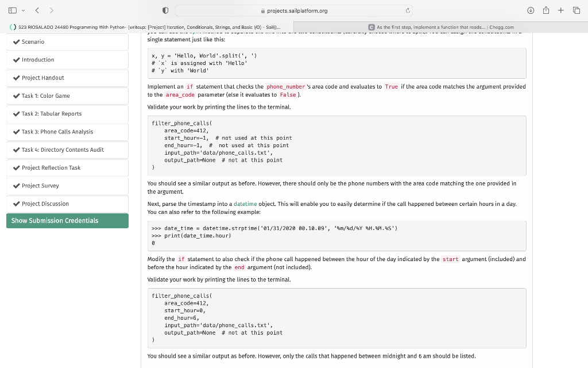
Task: Open Project Reflection Task
Action: 68,168
